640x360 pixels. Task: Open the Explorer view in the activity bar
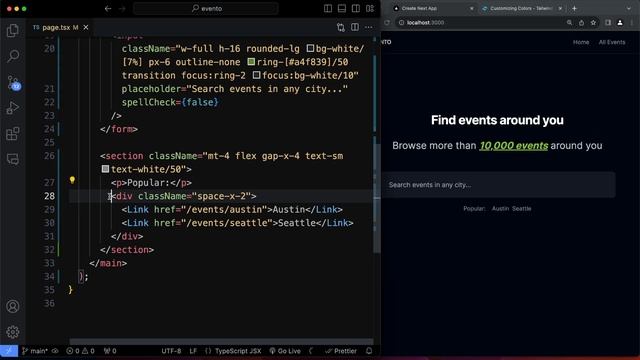(x=13, y=31)
